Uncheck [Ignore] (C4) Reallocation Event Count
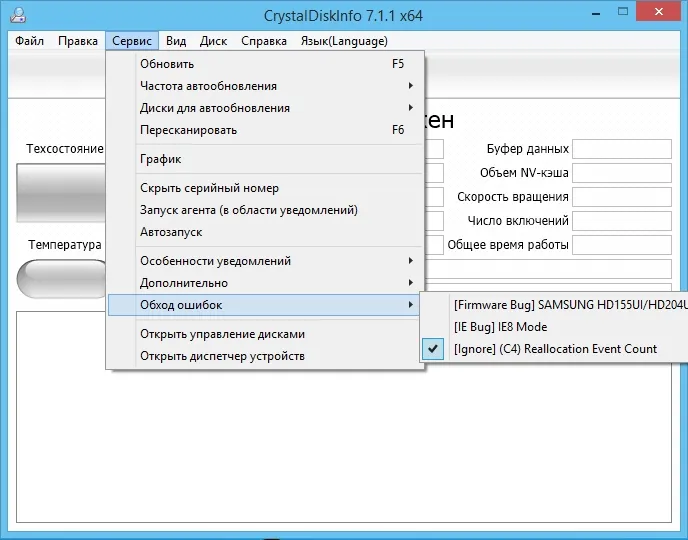688x540 pixels. tap(555, 349)
